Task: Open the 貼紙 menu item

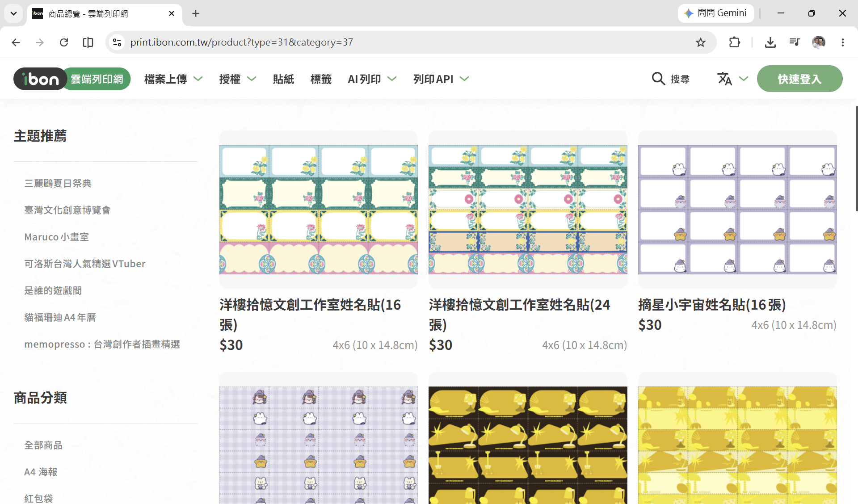Action: pyautogui.click(x=283, y=79)
